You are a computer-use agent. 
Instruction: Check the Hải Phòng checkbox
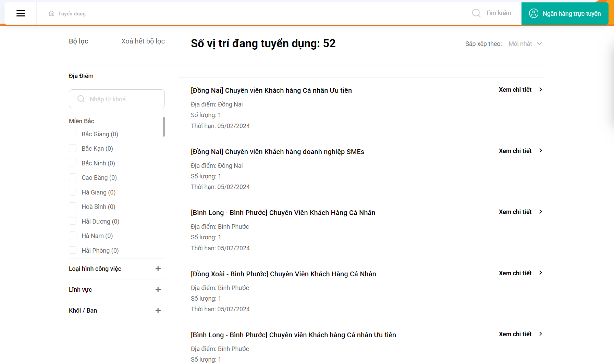73,250
